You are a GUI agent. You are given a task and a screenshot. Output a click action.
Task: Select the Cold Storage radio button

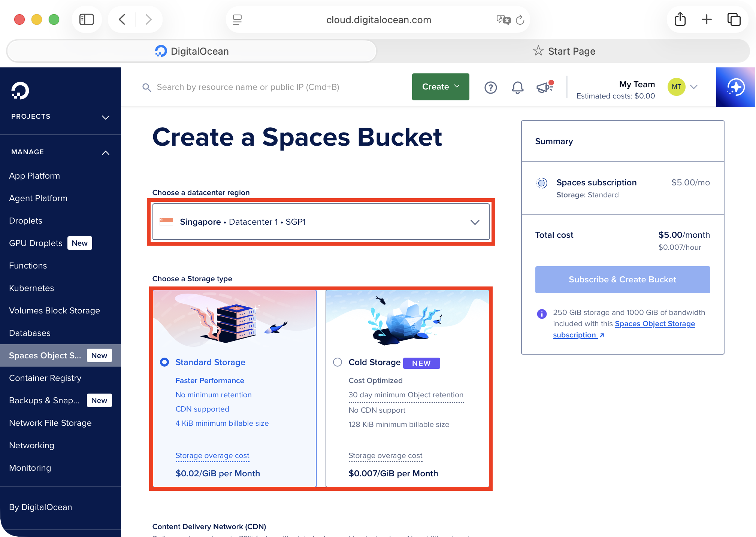point(338,362)
